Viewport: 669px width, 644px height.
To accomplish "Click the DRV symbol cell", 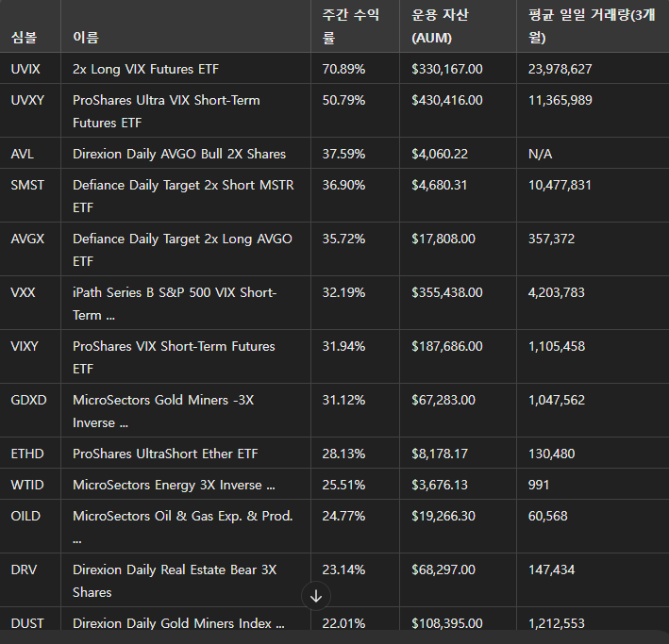I will pos(24,570).
